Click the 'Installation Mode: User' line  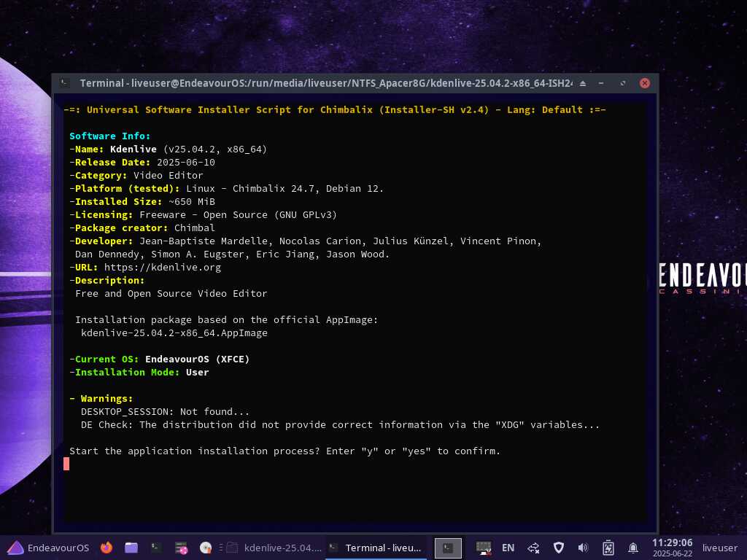pos(139,373)
